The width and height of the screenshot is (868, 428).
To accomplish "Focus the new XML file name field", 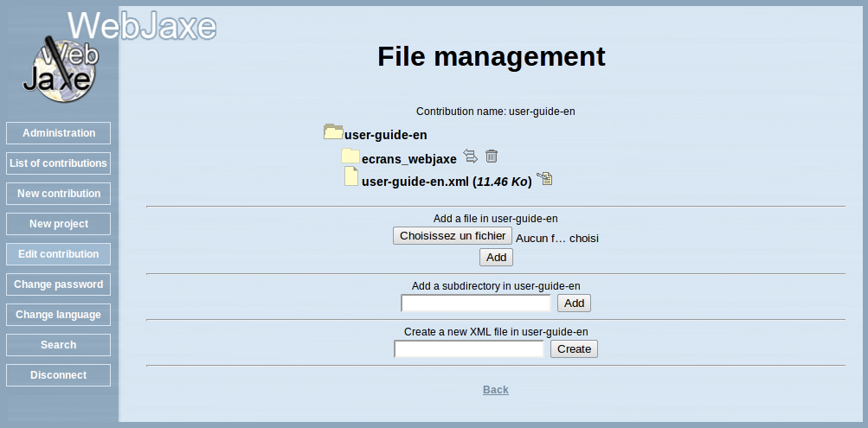I will coord(469,349).
